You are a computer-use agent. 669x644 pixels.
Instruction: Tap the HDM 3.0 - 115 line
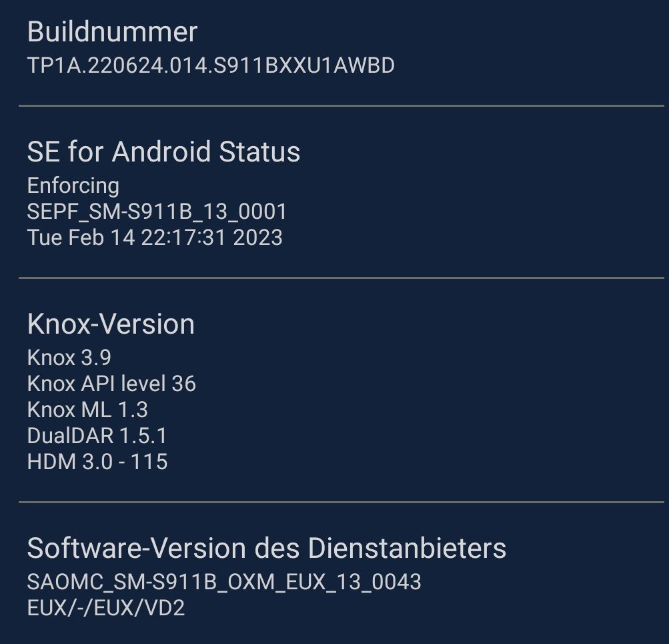pyautogui.click(x=97, y=461)
